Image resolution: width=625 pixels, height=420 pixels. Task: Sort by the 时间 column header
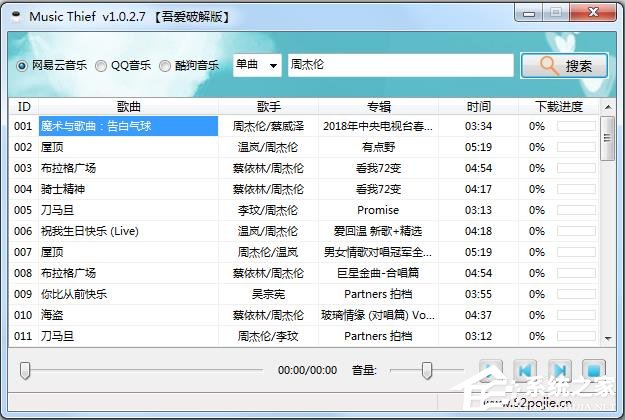coord(478,106)
